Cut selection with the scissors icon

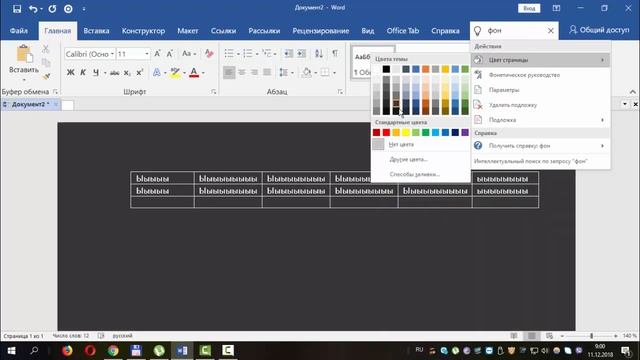(x=46, y=49)
